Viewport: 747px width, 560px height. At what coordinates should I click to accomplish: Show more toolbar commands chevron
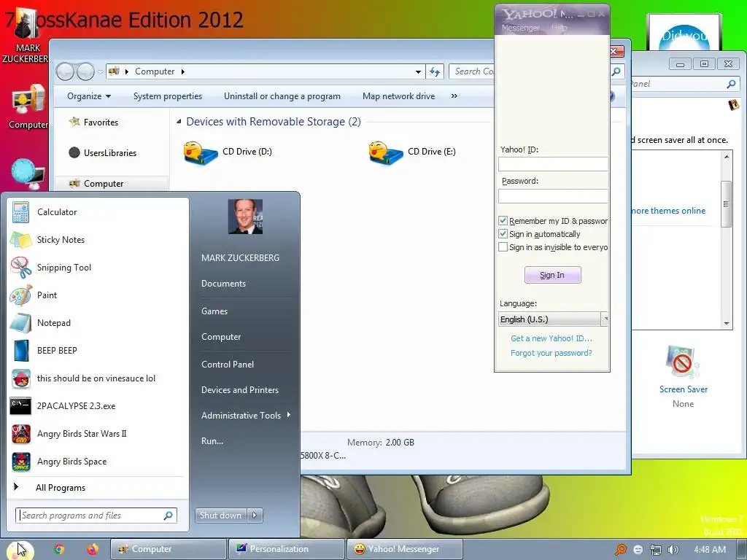tap(454, 96)
